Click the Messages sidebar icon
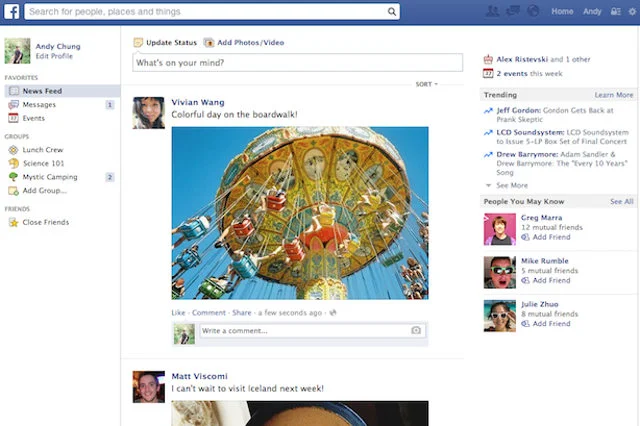The width and height of the screenshot is (640, 426). [x=13, y=104]
